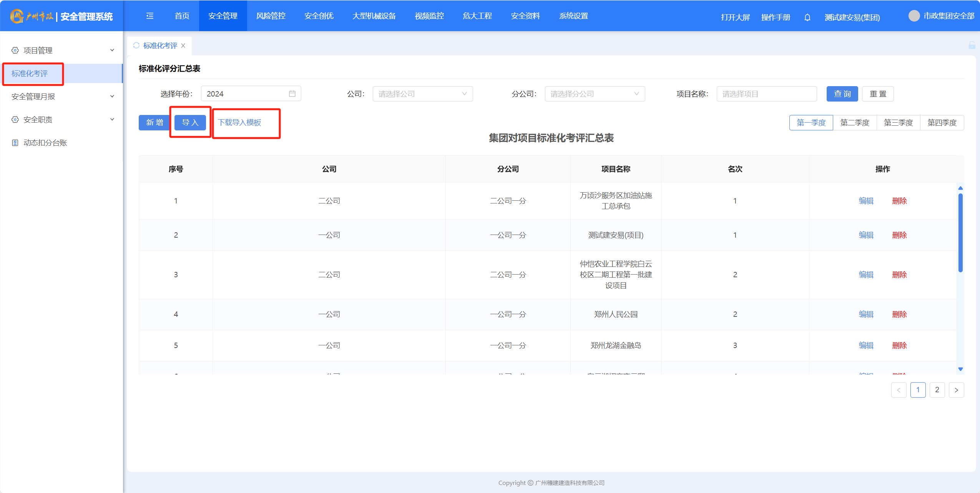Close the 标准化考评 tab
The height and width of the screenshot is (493, 980).
coord(183,45)
